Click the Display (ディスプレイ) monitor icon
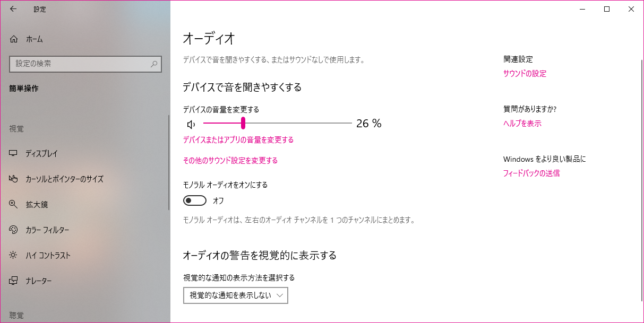 pos(14,154)
